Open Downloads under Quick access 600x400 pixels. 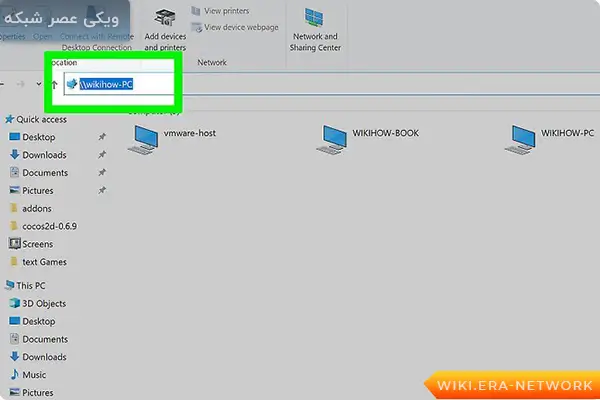pyautogui.click(x=44, y=155)
